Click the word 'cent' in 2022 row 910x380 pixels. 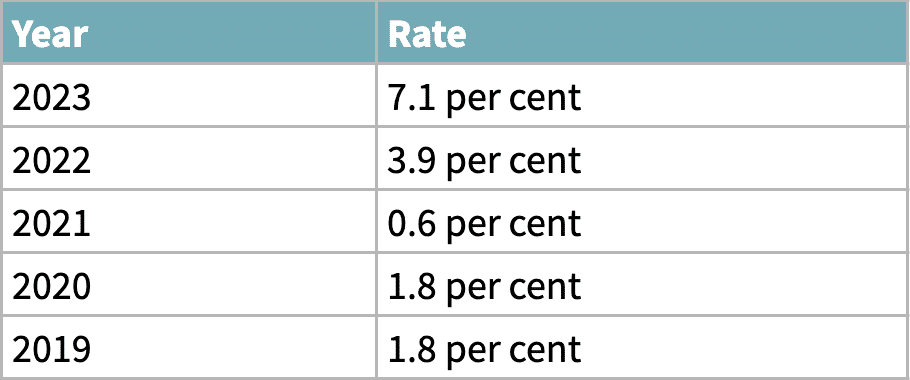545,161
